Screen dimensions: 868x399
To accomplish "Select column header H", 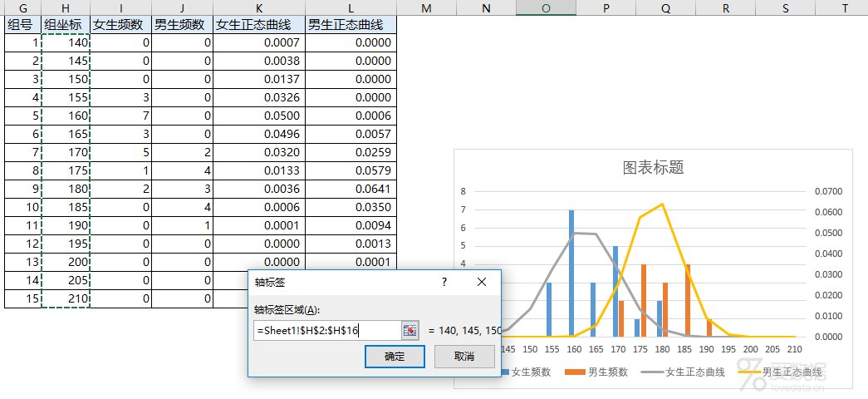I will coord(66,7).
